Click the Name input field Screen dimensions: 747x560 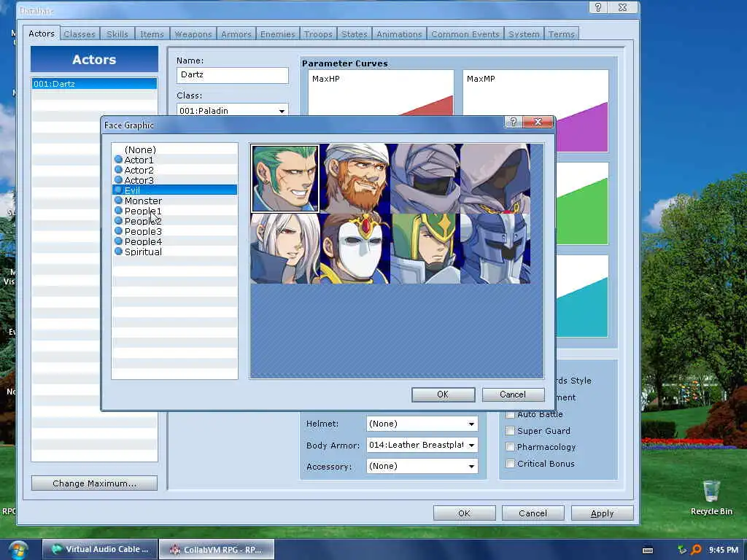click(x=233, y=75)
